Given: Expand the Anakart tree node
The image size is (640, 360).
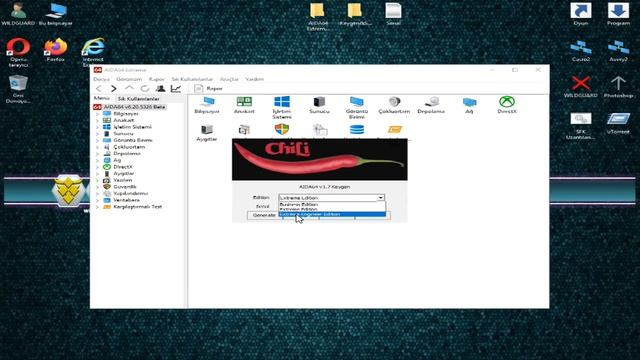Looking at the screenshot, I should click(x=97, y=120).
